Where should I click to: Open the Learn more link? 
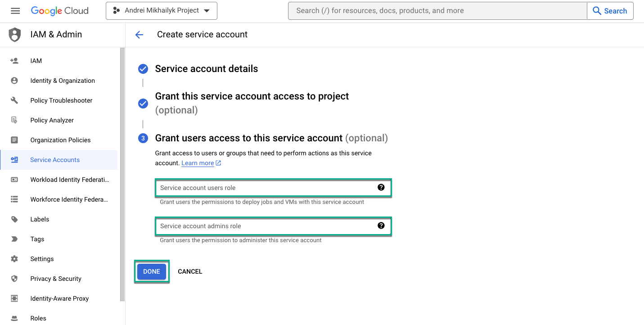[198, 163]
